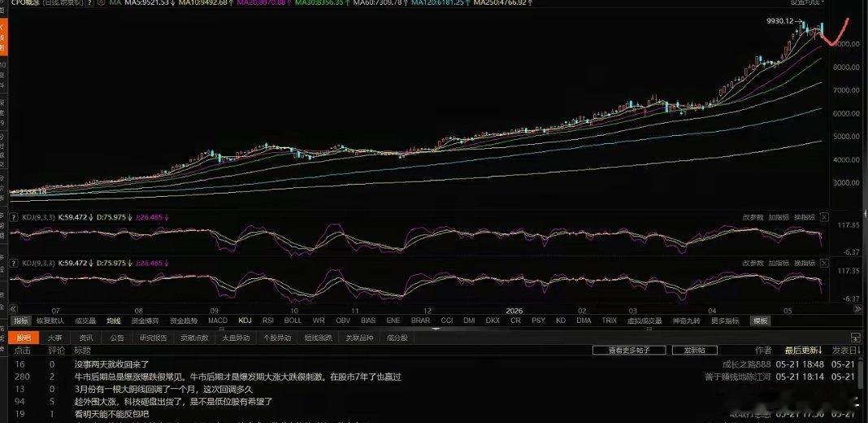Open the 大盘异动 tab
The height and width of the screenshot is (423, 868).
click(x=236, y=337)
